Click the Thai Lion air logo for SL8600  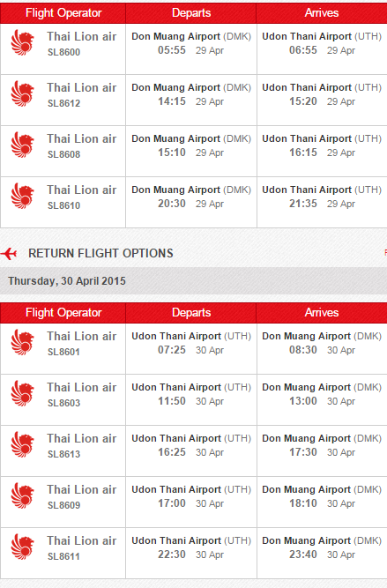tap(23, 42)
